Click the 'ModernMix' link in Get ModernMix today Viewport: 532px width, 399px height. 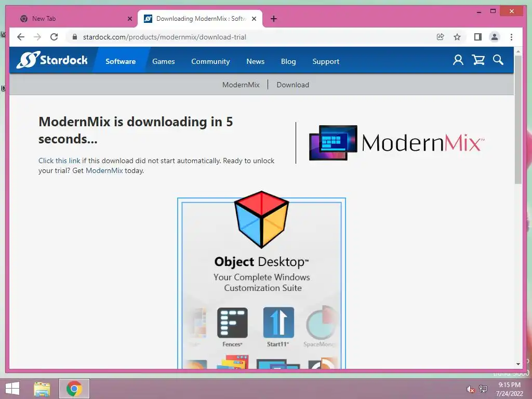click(x=104, y=170)
